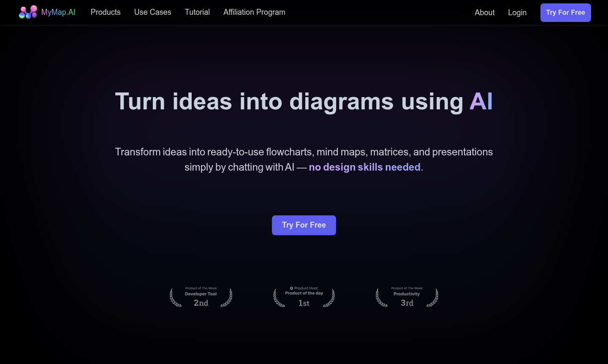Image resolution: width=608 pixels, height=364 pixels.
Task: Open the Use Cases menu
Action: 152,12
